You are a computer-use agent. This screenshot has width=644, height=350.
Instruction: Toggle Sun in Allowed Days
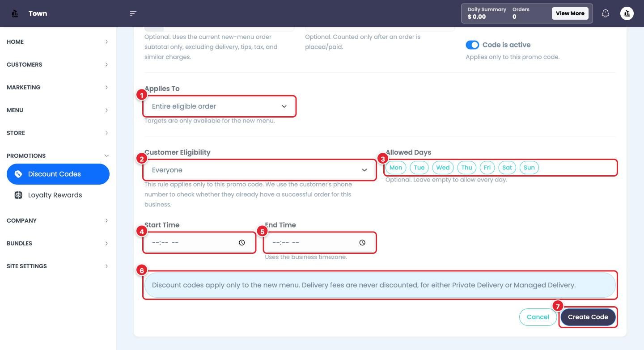pos(529,168)
